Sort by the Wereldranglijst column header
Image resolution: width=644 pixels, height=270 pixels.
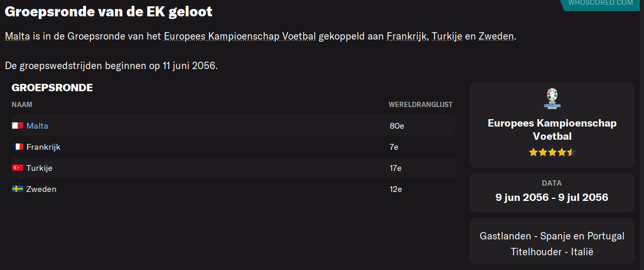[x=421, y=105]
